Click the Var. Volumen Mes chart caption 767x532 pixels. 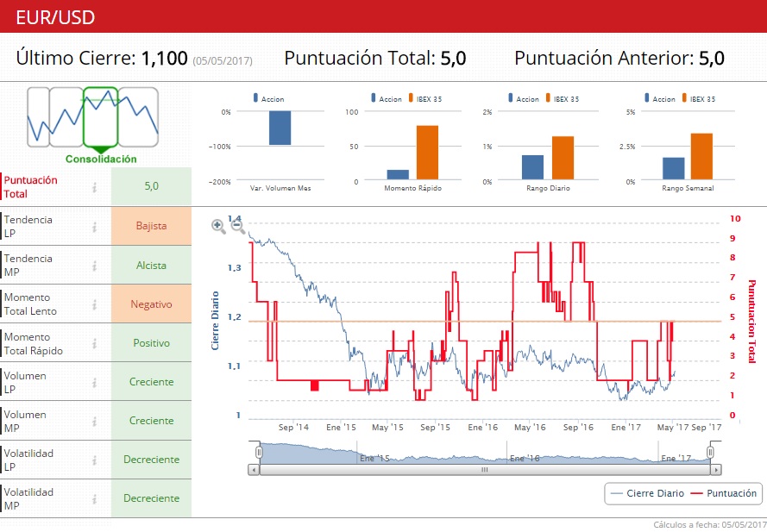(x=280, y=188)
